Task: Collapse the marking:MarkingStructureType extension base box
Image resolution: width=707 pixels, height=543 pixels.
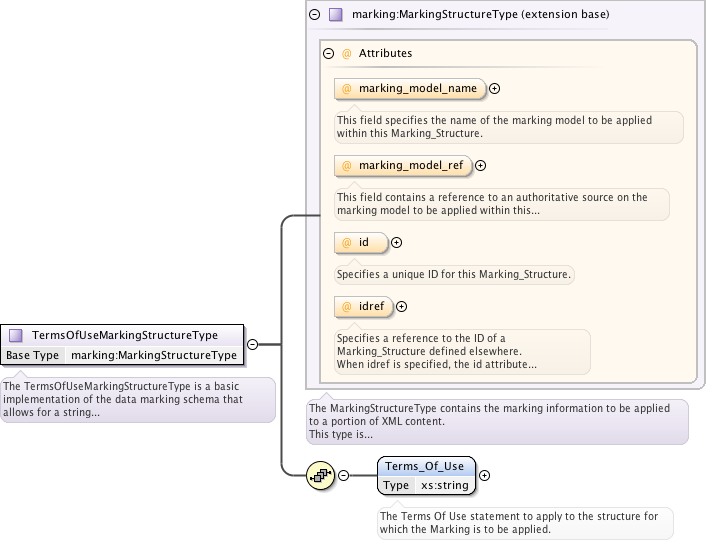Action: tap(315, 15)
